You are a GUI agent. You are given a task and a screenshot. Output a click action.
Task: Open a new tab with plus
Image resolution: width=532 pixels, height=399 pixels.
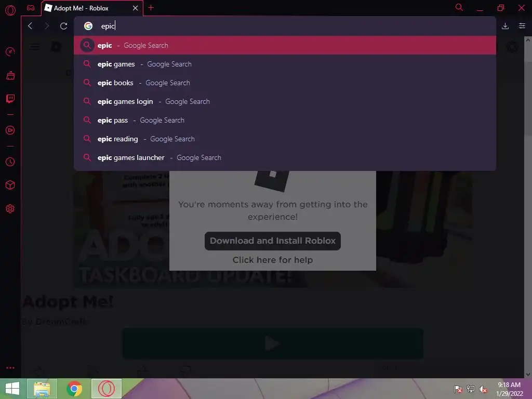click(x=151, y=8)
